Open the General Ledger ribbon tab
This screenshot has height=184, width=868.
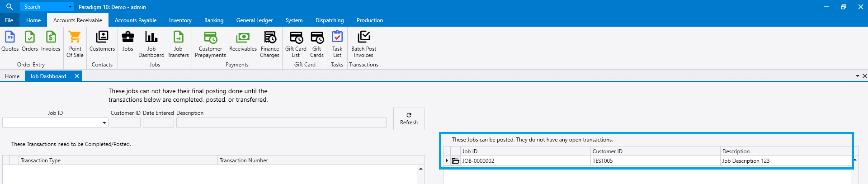click(x=254, y=20)
